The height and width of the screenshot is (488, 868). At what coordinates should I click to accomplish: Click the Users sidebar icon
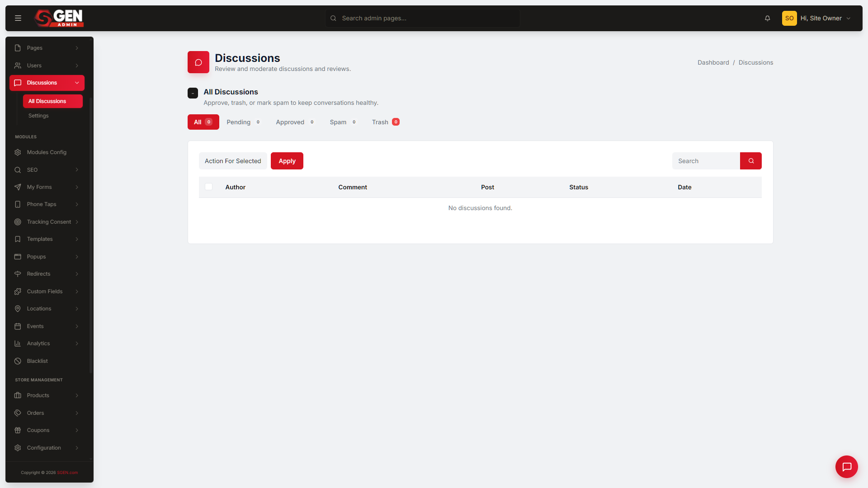[x=18, y=66]
